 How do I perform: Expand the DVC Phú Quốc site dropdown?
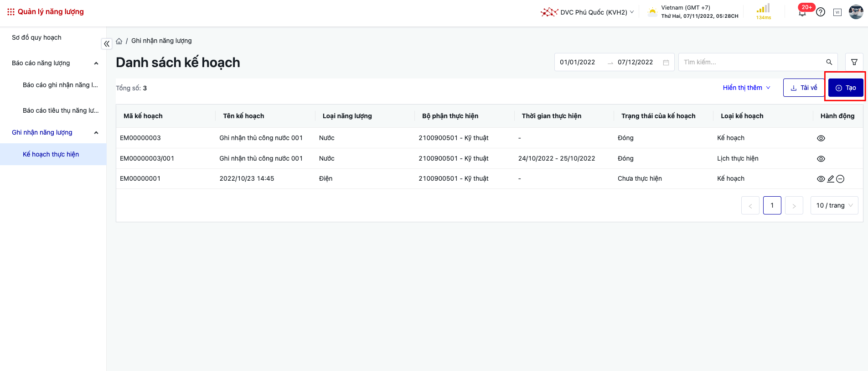[x=588, y=12]
